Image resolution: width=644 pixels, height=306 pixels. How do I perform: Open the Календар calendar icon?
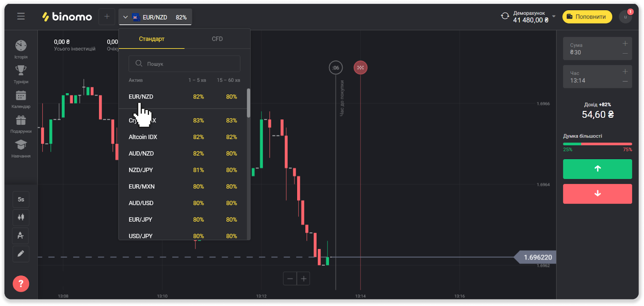(x=21, y=96)
